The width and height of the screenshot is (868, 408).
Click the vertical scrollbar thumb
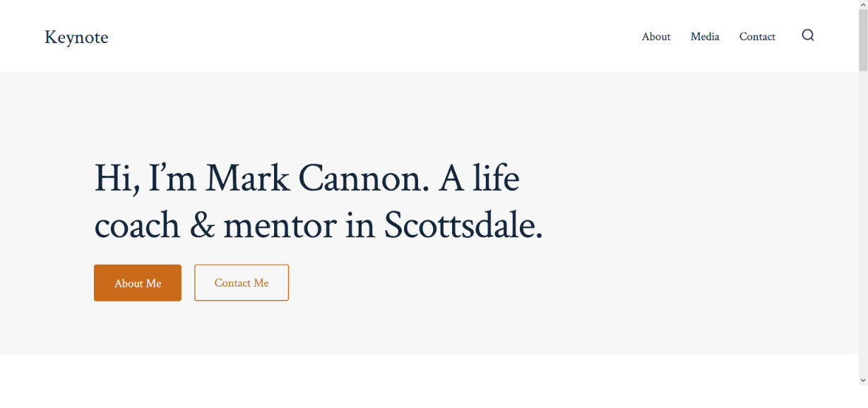pos(863,40)
